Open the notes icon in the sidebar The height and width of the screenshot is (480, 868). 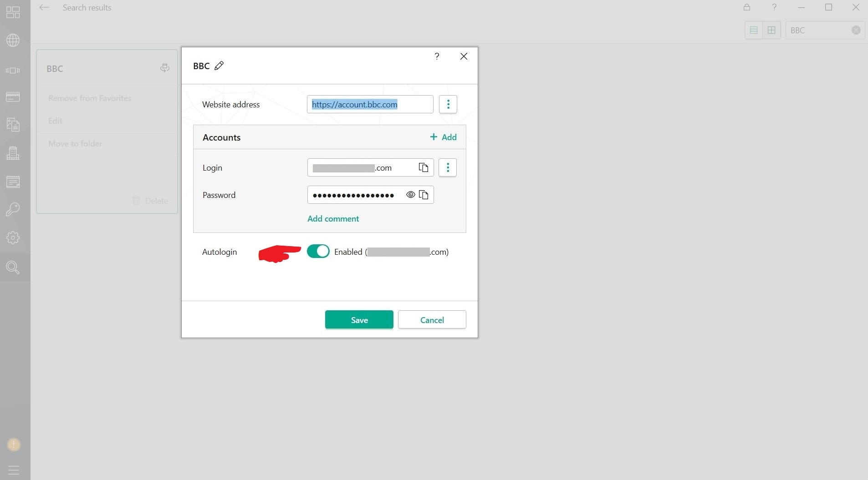tap(13, 182)
